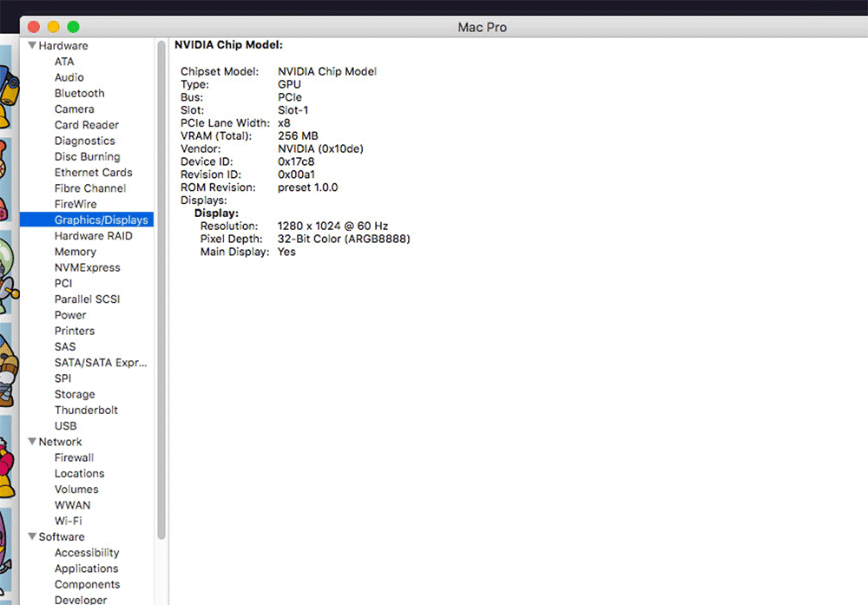868x605 pixels.
Task: Select Developer under Software
Action: 80,600
